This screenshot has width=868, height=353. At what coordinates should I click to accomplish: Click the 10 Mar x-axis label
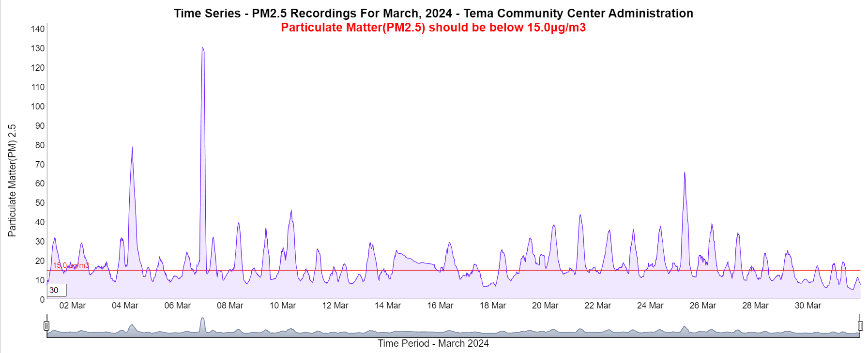[282, 306]
